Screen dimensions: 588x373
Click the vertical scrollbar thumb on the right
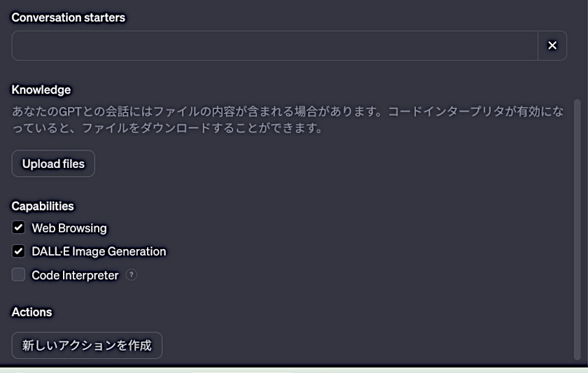pyautogui.click(x=577, y=230)
